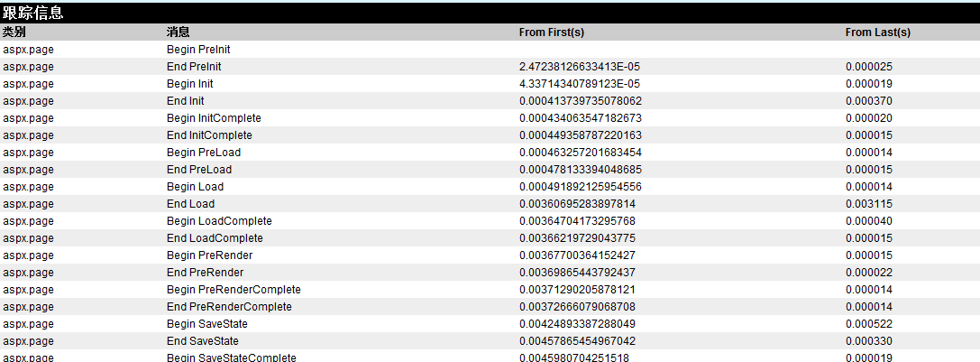Click the value 2.47238126633413E-05
This screenshot has width=980, height=362.
click(580, 67)
